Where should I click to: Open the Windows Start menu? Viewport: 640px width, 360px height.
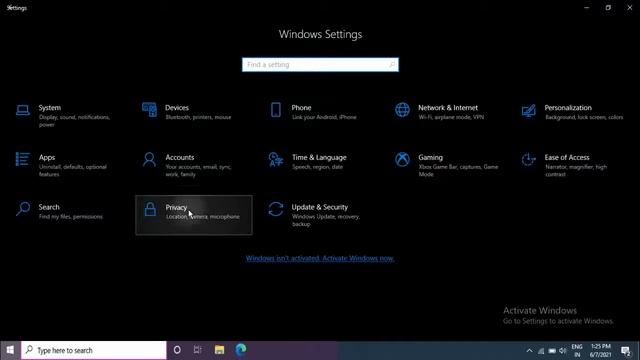pyautogui.click(x=10, y=350)
